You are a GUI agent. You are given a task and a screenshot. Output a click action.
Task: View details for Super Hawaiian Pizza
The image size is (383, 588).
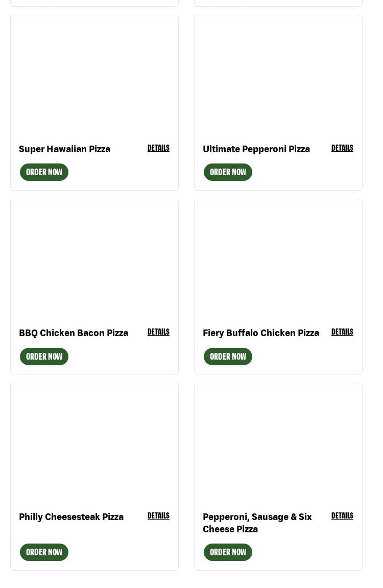(158, 148)
